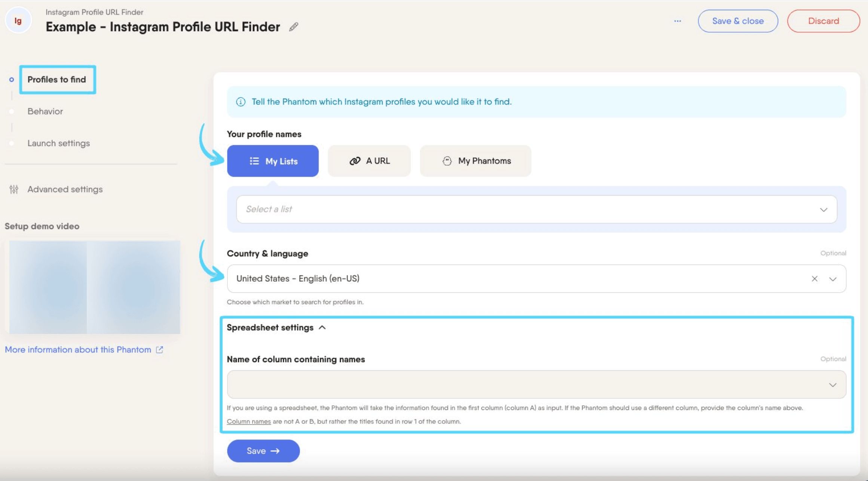Play the setup demo video thumbnail
The width and height of the screenshot is (868, 481).
coord(95,287)
